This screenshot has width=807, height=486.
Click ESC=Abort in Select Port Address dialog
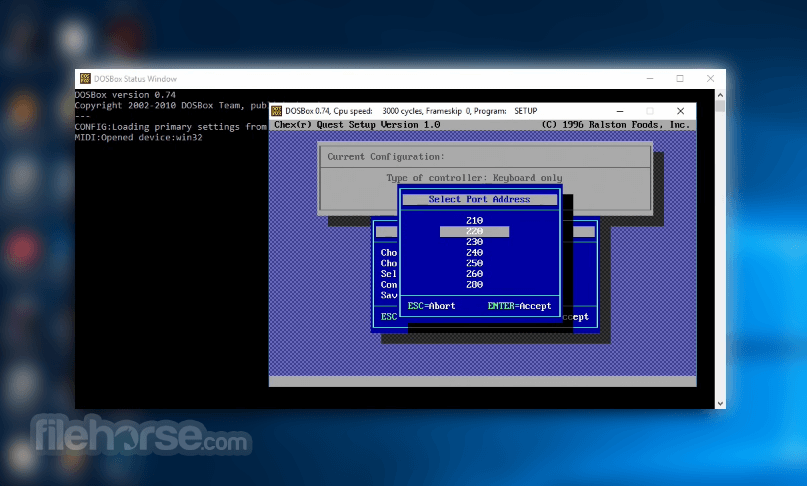[431, 306]
